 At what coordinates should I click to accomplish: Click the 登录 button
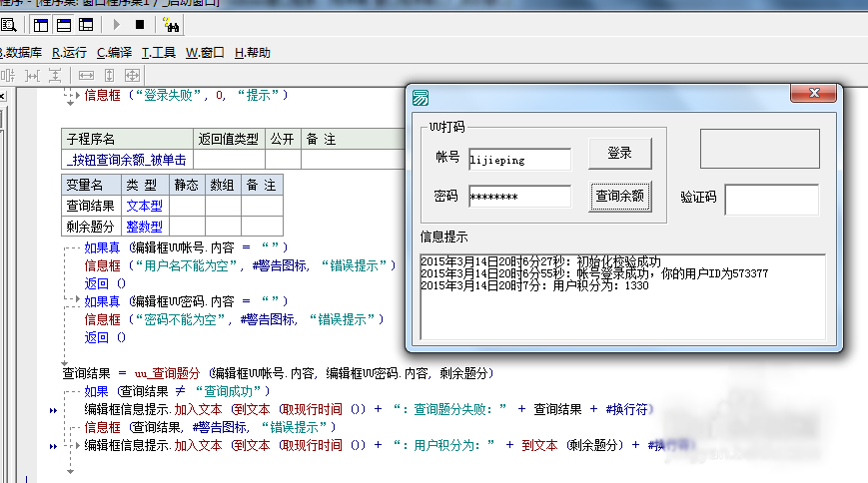(x=619, y=154)
